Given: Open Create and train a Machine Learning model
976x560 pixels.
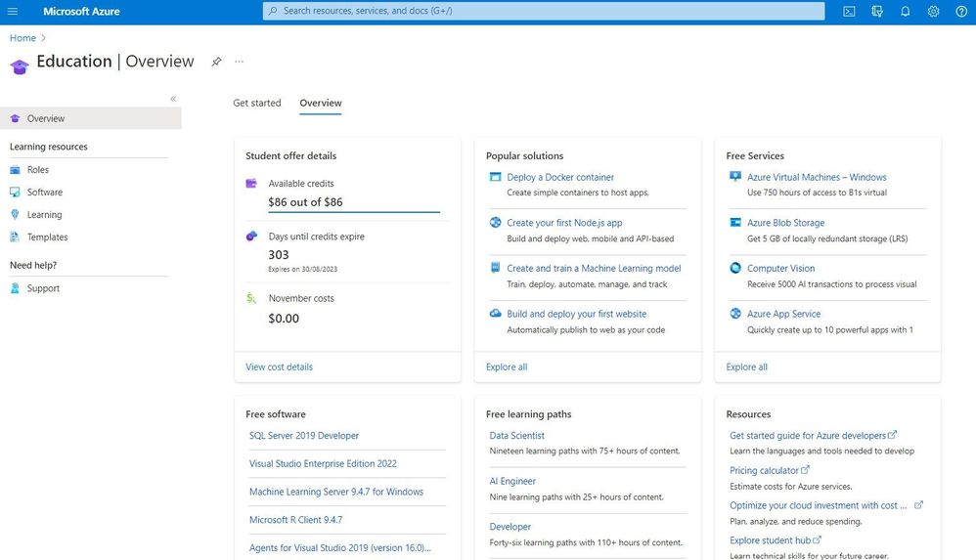Looking at the screenshot, I should tap(594, 268).
